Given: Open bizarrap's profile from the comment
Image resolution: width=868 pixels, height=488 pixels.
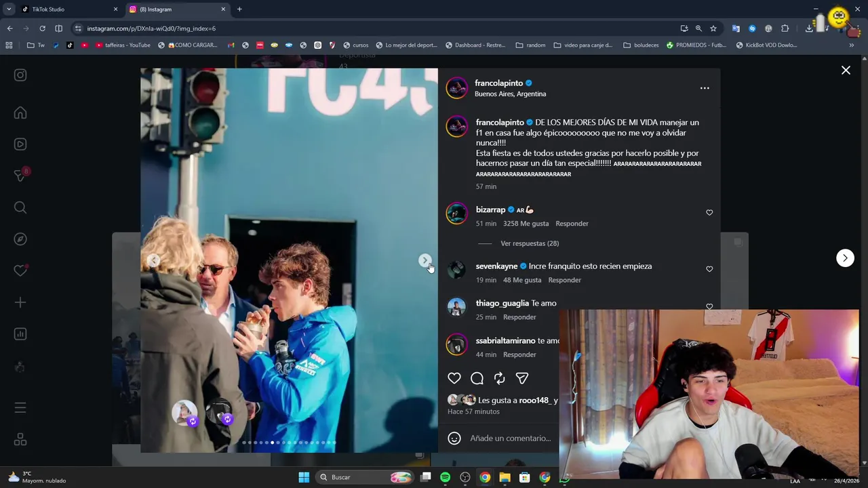Looking at the screenshot, I should [x=490, y=209].
